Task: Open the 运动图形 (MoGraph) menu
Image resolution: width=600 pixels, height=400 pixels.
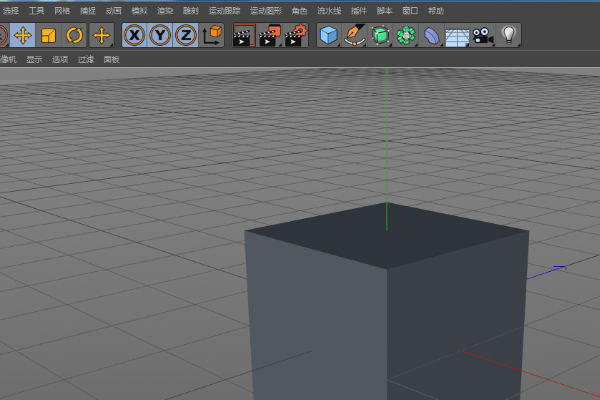Action: pyautogui.click(x=265, y=10)
